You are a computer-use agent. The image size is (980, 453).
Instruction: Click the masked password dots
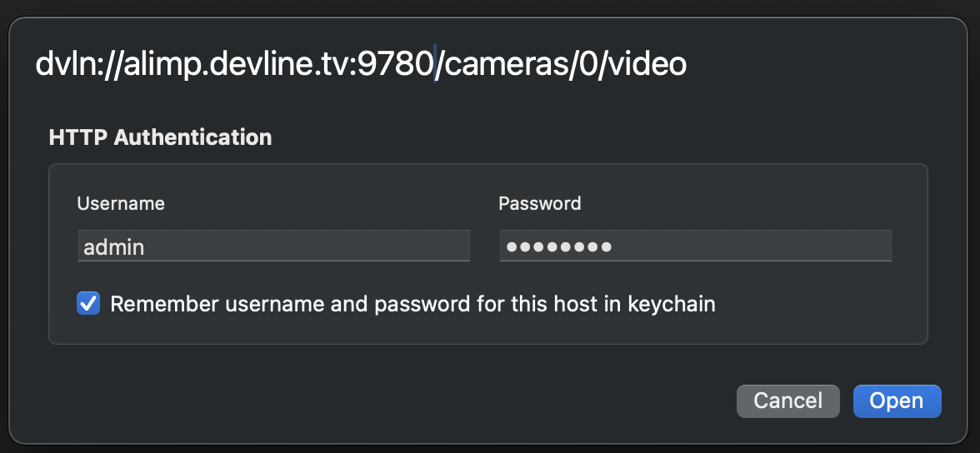[x=558, y=246]
